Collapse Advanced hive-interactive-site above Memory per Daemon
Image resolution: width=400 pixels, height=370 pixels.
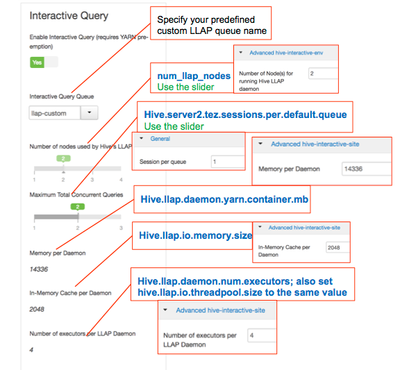[x=261, y=144]
